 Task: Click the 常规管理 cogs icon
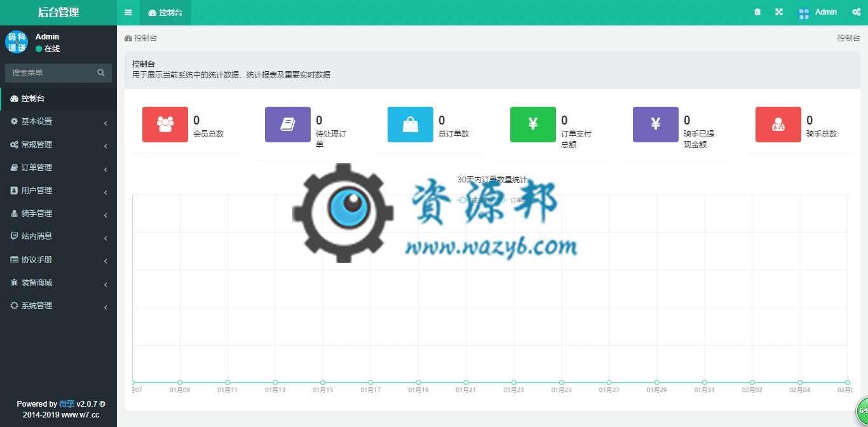coord(14,144)
